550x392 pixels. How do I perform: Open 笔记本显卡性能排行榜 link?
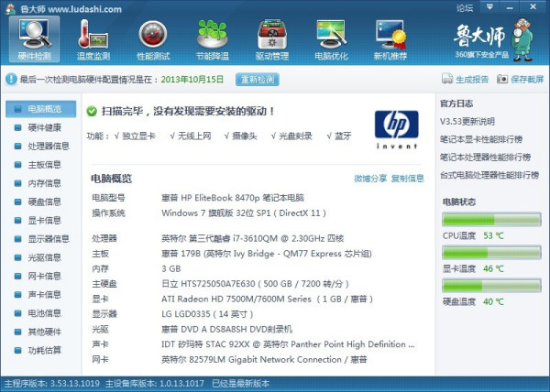(481, 139)
